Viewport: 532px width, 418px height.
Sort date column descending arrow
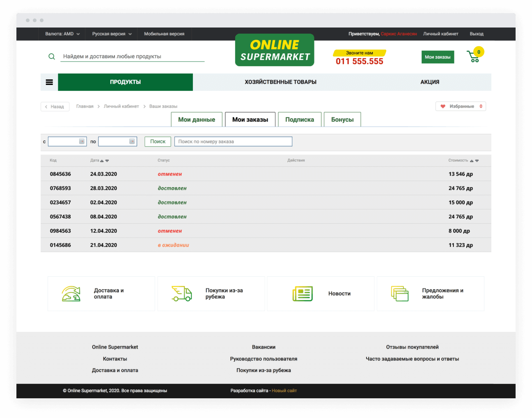107,161
